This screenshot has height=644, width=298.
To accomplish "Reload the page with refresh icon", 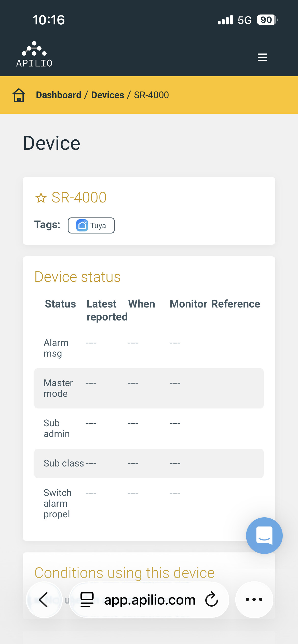I will point(212,599).
